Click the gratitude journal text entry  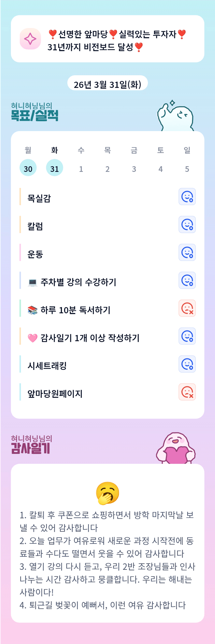107,560
